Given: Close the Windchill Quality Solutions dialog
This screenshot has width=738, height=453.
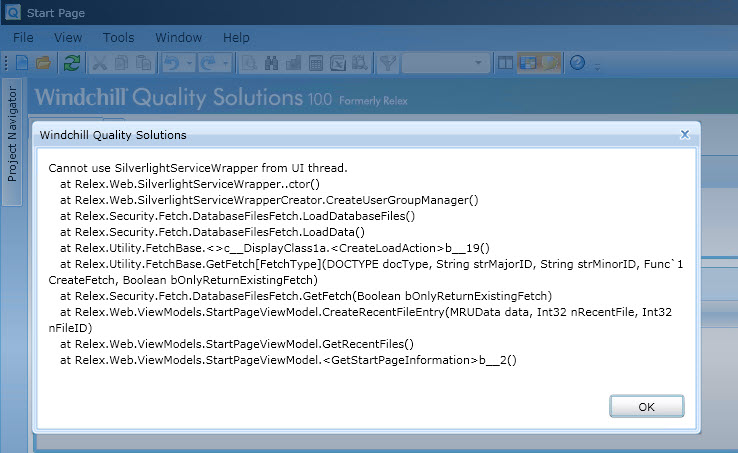Looking at the screenshot, I should (685, 133).
